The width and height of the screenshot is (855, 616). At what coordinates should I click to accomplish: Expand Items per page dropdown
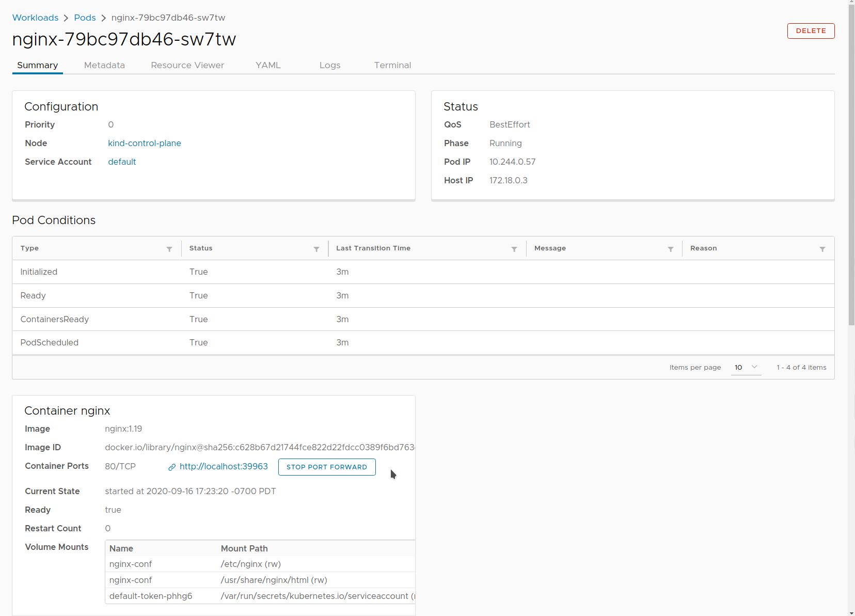click(x=746, y=368)
